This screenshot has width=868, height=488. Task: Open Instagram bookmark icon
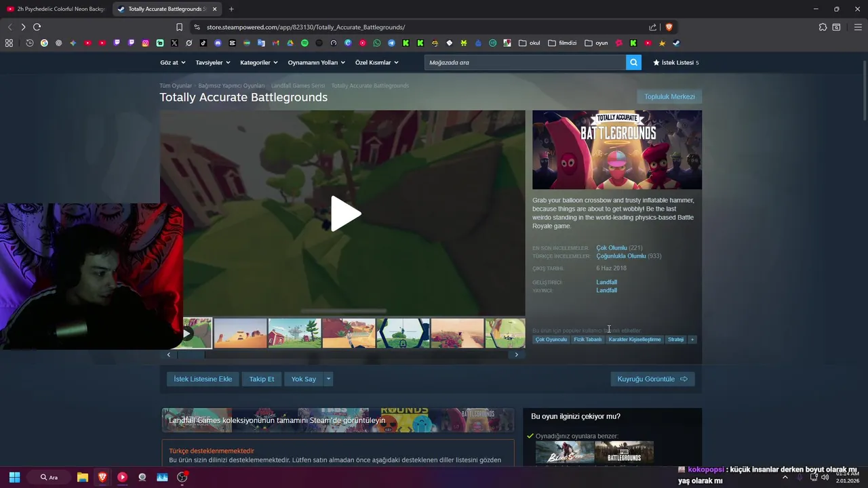[145, 43]
